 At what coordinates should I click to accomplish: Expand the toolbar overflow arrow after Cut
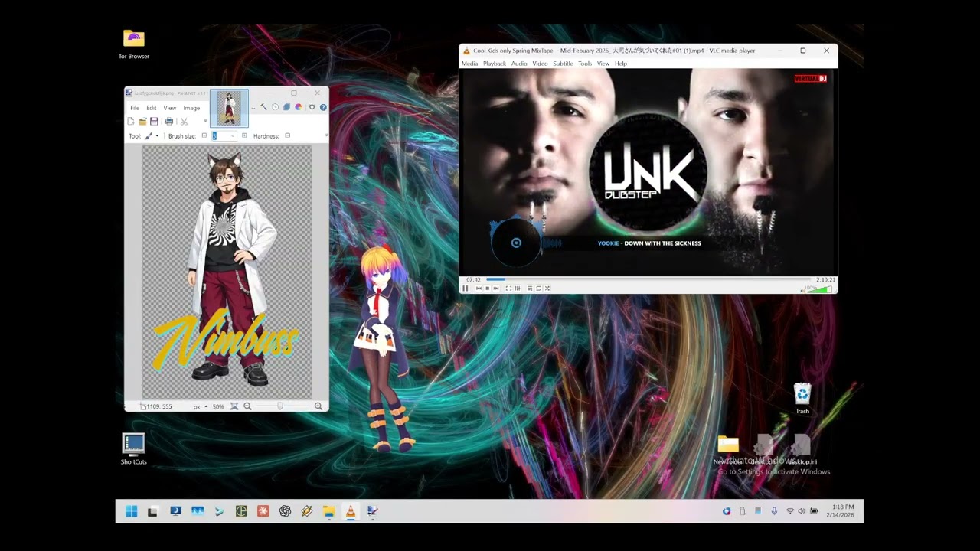click(205, 121)
